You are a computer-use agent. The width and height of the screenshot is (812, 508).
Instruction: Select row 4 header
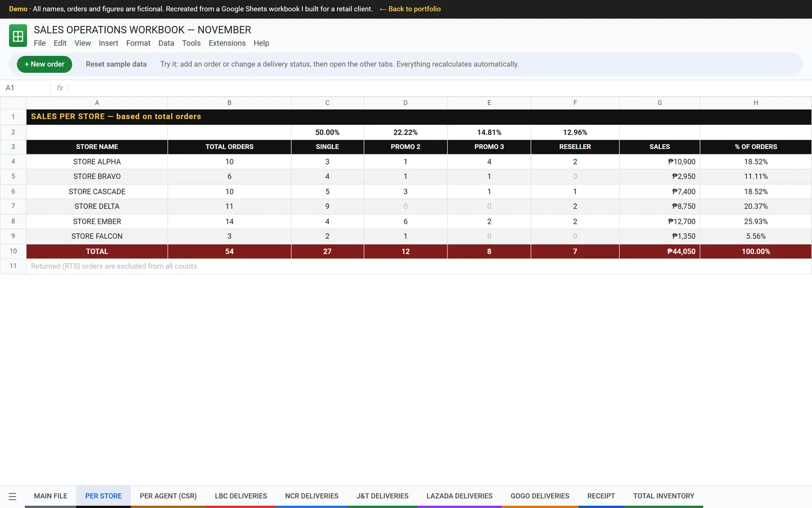coord(13,162)
